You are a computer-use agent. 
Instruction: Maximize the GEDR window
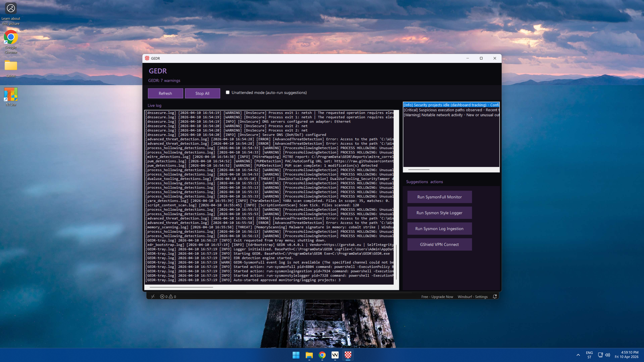(x=481, y=58)
